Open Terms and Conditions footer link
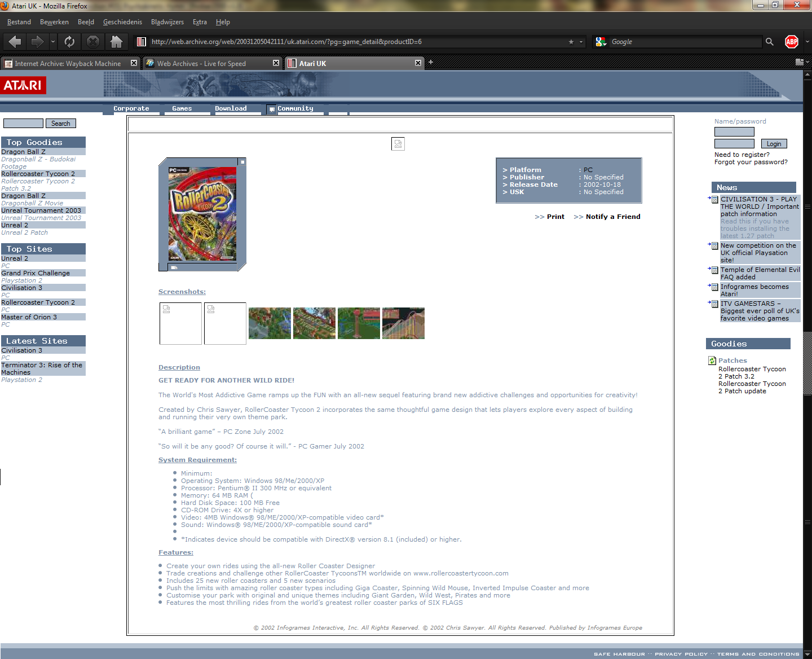Screen dimensions: 812x659 tap(758, 654)
